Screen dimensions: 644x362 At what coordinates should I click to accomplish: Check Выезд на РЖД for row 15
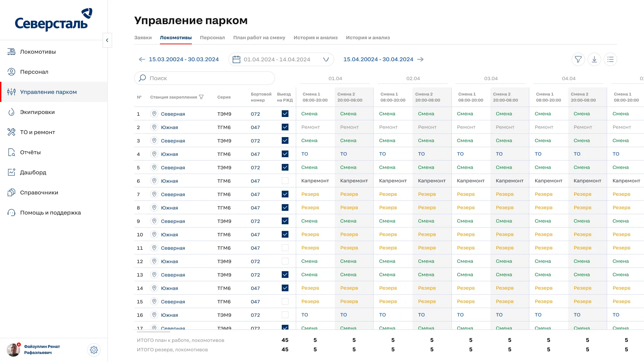[285, 301]
